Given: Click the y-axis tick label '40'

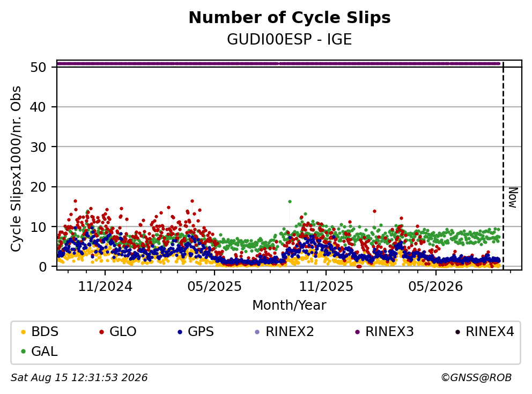Looking at the screenshot, I should [x=38, y=107].
